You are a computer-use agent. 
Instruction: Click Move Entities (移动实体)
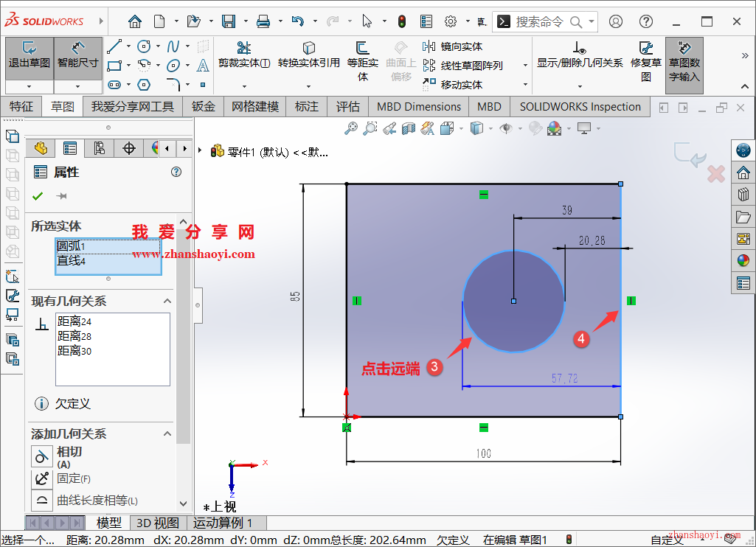click(452, 85)
